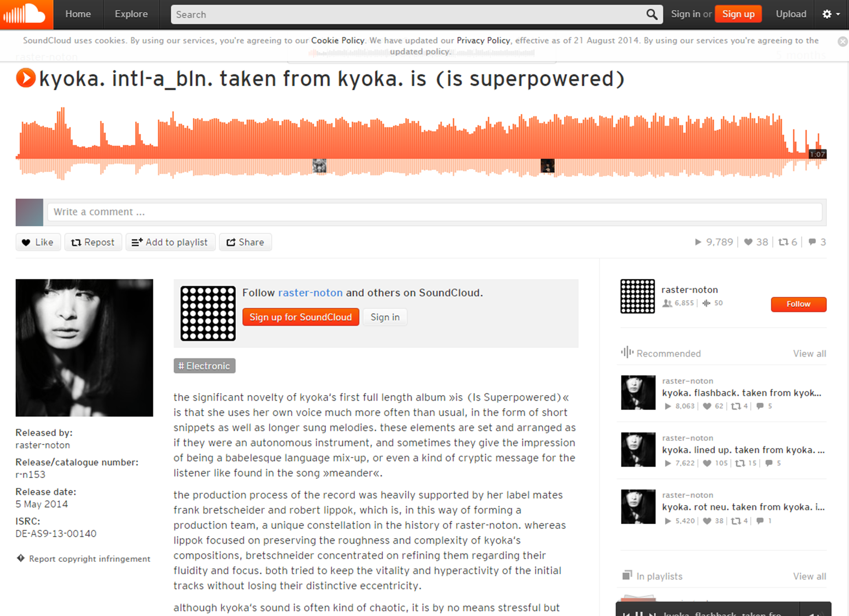Image resolution: width=849 pixels, height=616 pixels.
Task: Go to the Home tab
Action: (78, 14)
